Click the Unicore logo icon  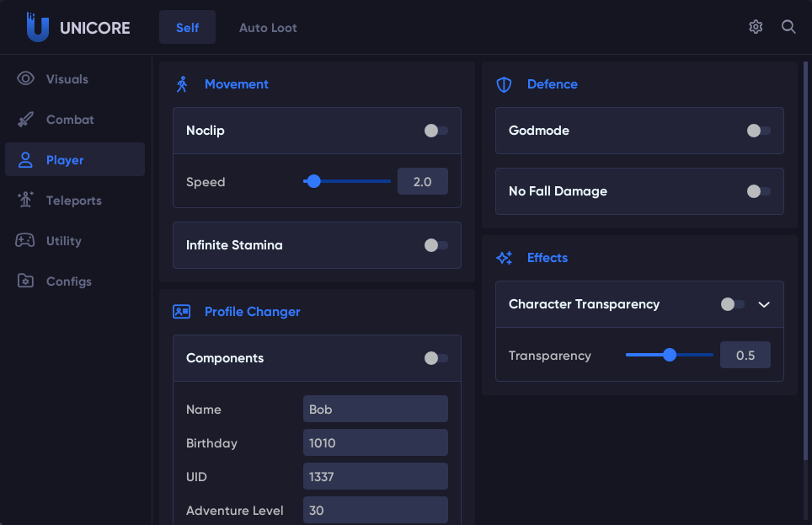click(37, 27)
